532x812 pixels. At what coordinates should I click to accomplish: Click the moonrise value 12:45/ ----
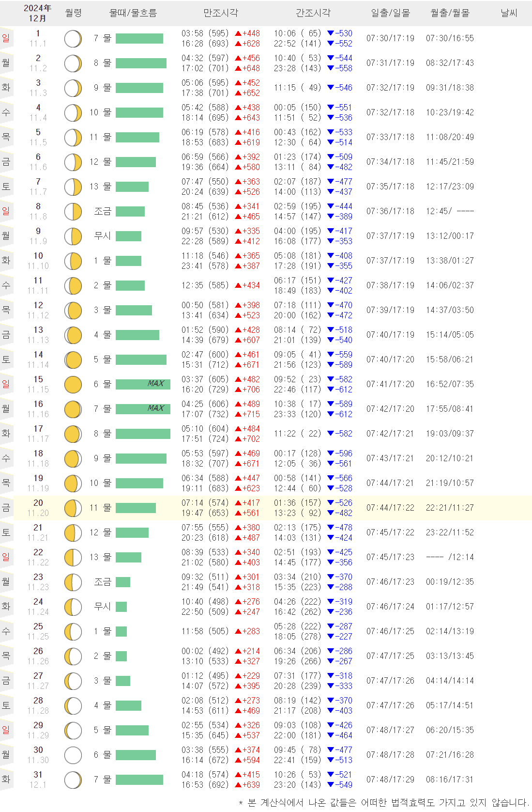(450, 211)
